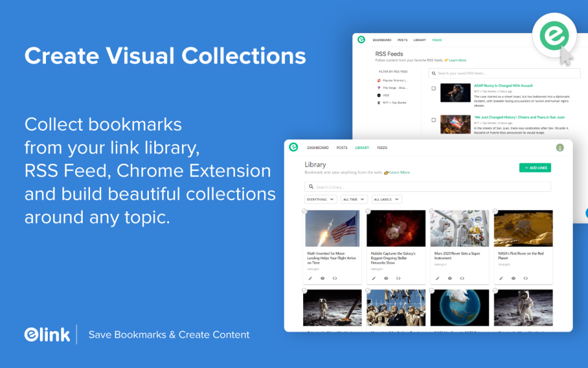Click The Verge feed icon in the sidebar
The width and height of the screenshot is (588, 368).
tap(379, 88)
